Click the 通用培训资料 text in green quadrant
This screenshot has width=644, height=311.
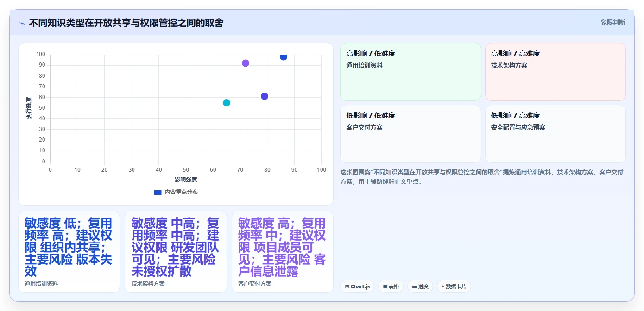[364, 65]
